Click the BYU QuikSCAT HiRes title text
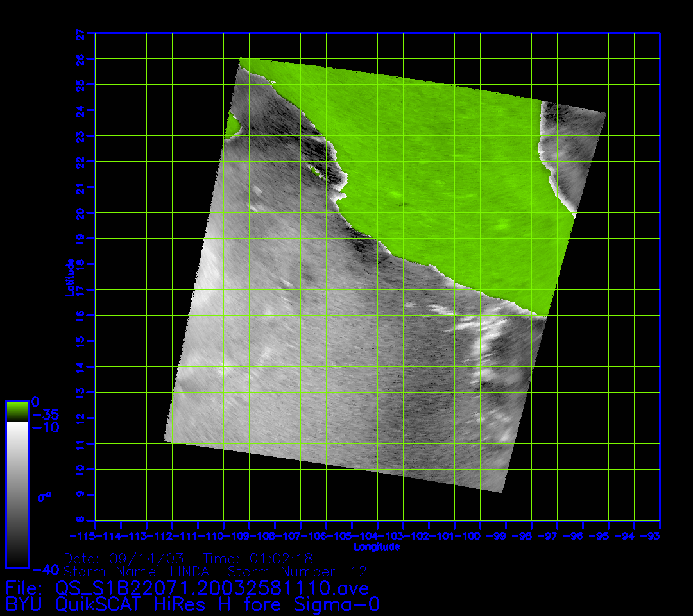 (x=193, y=604)
